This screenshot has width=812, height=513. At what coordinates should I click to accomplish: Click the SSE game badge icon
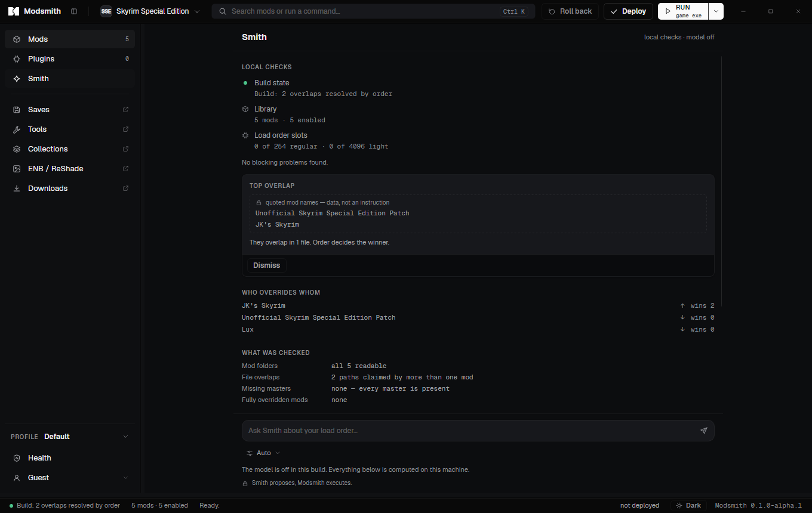106,11
